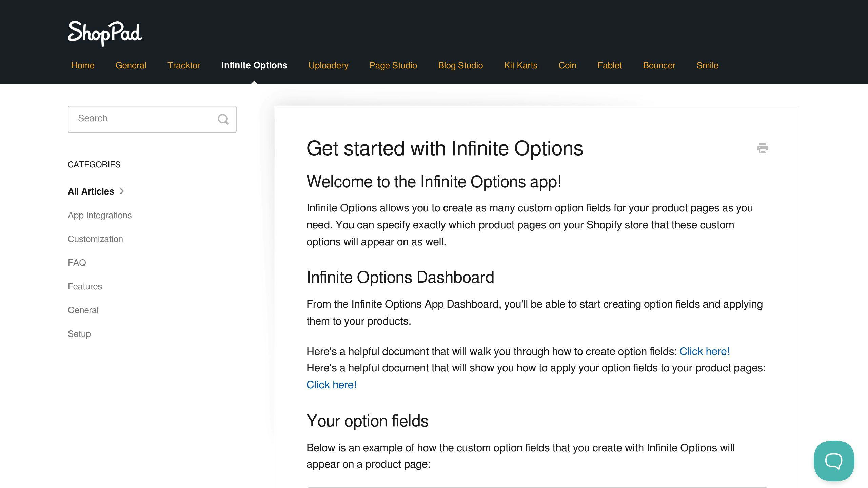This screenshot has height=488, width=868.
Task: Print the article using the printer icon
Action: tap(763, 148)
